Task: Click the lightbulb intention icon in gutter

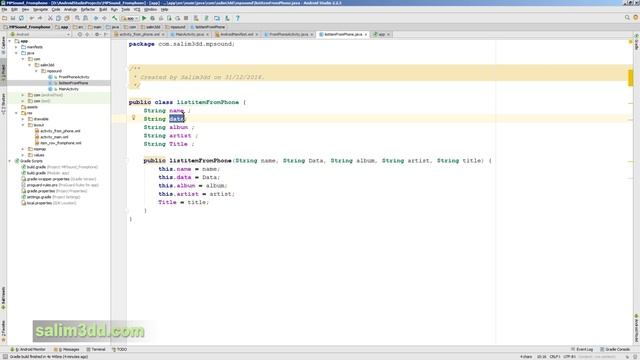Action: coord(133,118)
